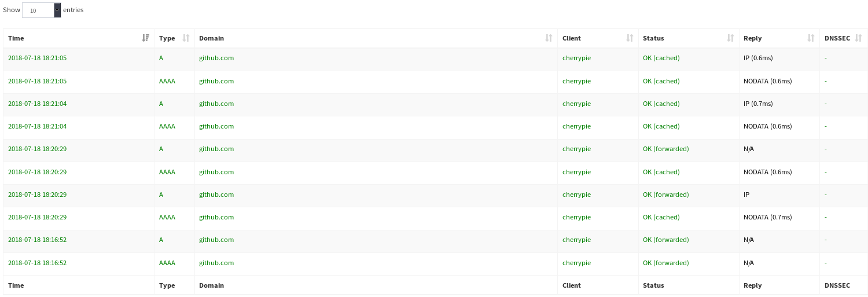Screen dimensions: 868x297
Task: Click OK (forwarded) status in 18:16:52 AAAA row
Action: 665,263
